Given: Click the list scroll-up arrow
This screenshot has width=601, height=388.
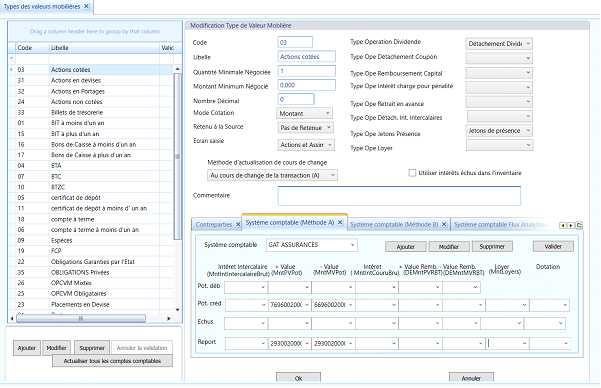Looking at the screenshot, I should (177, 69).
